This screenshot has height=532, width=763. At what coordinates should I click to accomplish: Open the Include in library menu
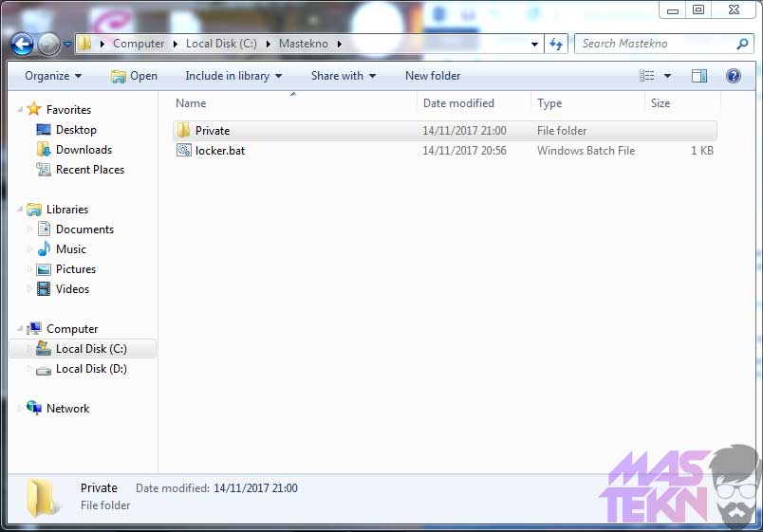pyautogui.click(x=233, y=76)
